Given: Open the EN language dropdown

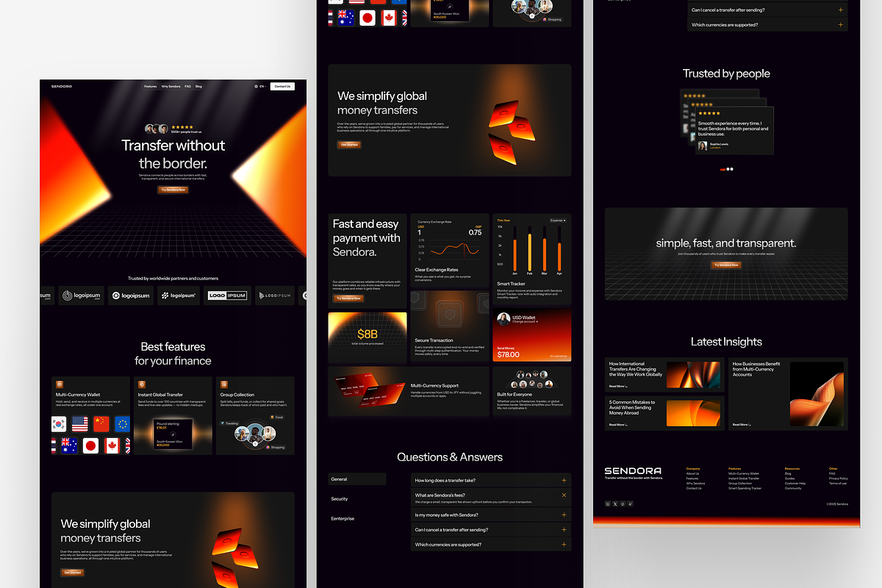Looking at the screenshot, I should pos(263,87).
